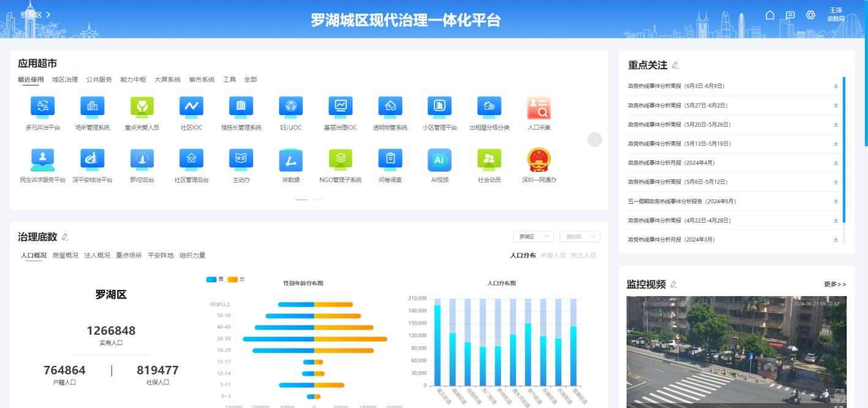Open the AI视频 application
Image resolution: width=868 pixels, height=408 pixels.
(x=439, y=160)
